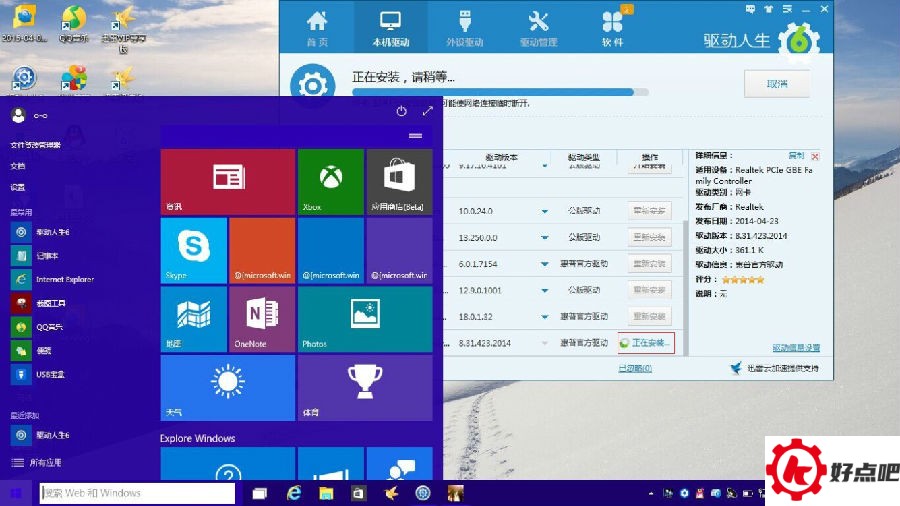Screen dimensions: 900x506
Task: Click the installation progress bar
Action: click(x=500, y=92)
